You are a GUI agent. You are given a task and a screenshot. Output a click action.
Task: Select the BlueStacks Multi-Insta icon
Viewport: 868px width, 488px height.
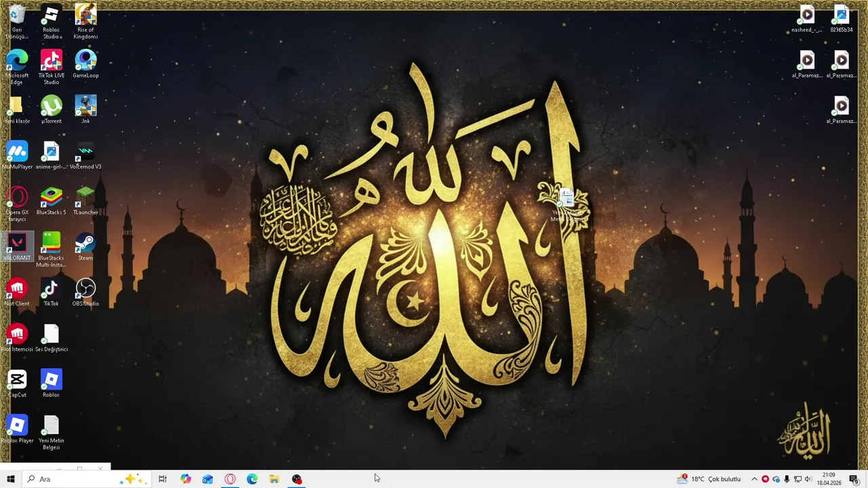point(51,249)
